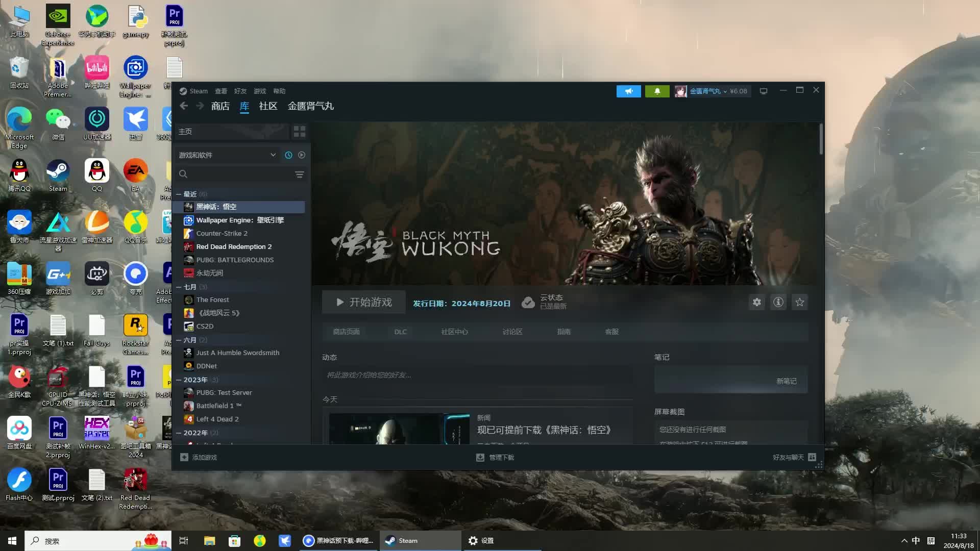Switch Steam to Big Picture mode icon
The height and width of the screenshot is (551, 980).
[764, 91]
